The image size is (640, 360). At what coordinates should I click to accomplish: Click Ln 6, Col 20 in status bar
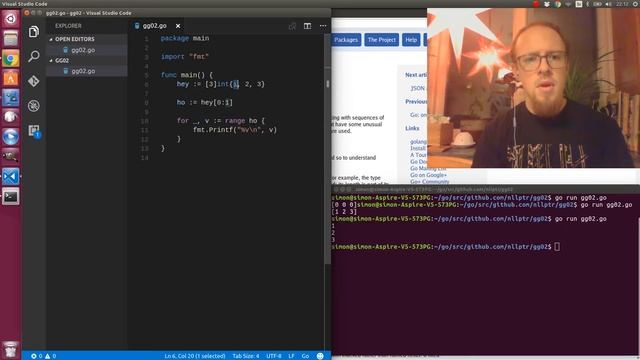click(195, 356)
